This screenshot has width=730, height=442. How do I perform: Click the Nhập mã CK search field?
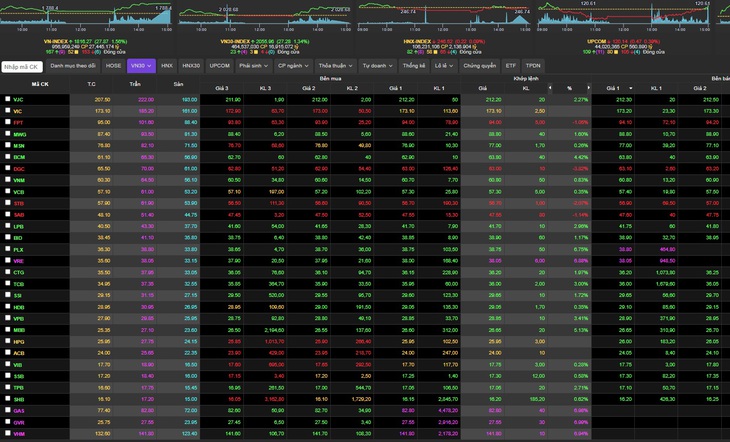tap(22, 67)
